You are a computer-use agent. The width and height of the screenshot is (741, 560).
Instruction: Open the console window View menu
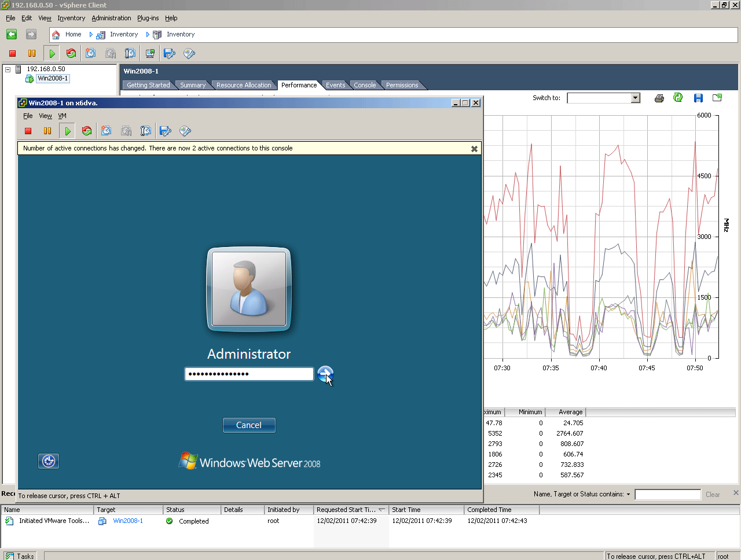(45, 116)
